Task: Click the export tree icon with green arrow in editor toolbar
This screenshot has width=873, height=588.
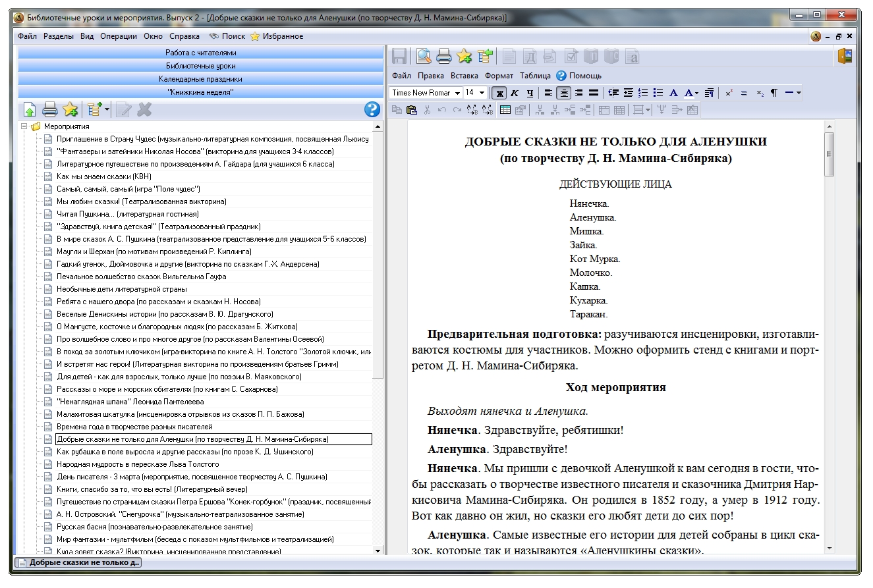Action: click(486, 57)
